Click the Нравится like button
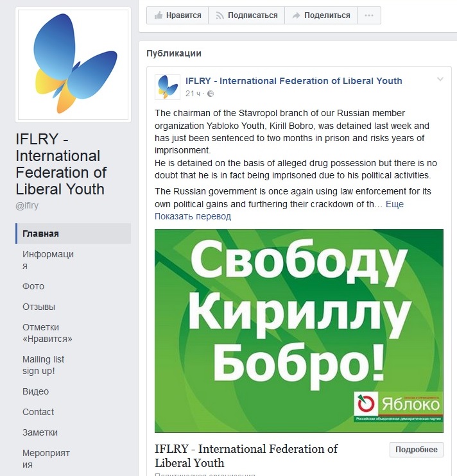 click(x=177, y=15)
